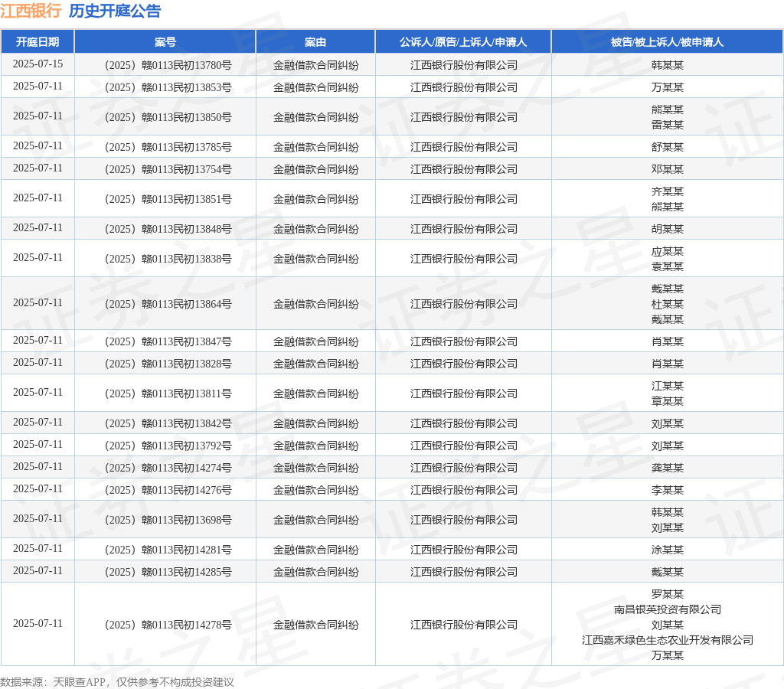The image size is (784, 689).
Task: Click defendant 杜某某
Action: (667, 304)
